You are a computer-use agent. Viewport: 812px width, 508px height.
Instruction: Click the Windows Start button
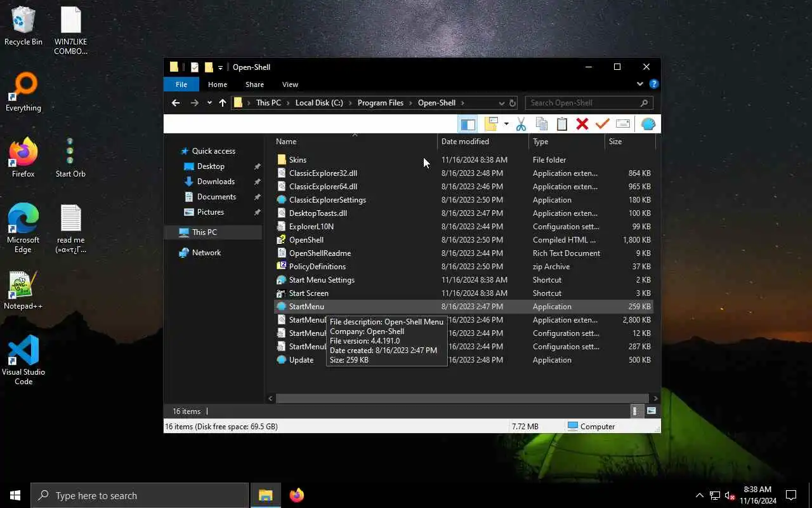pos(15,495)
